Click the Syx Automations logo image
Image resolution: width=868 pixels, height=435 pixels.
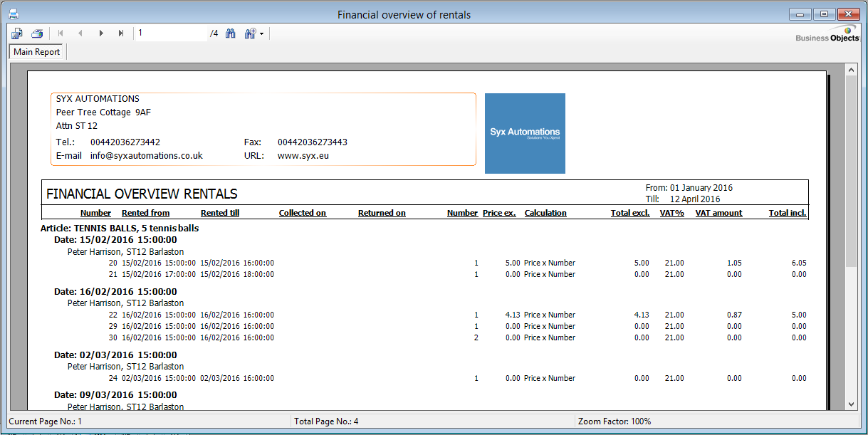pyautogui.click(x=525, y=133)
